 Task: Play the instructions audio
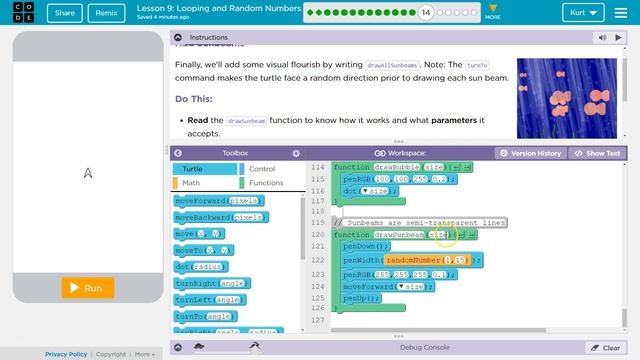[618, 38]
